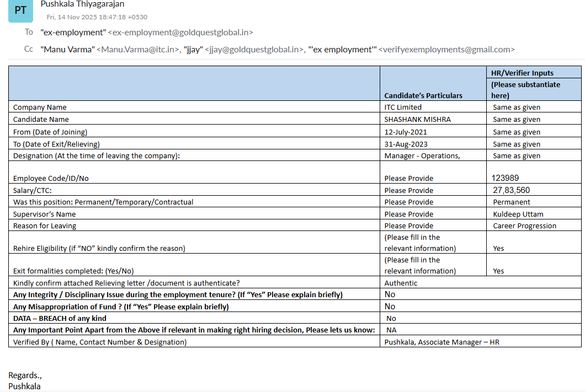The image size is (585, 392).
Task: Click the DATA – BREACH of any kind label
Action: point(60,318)
